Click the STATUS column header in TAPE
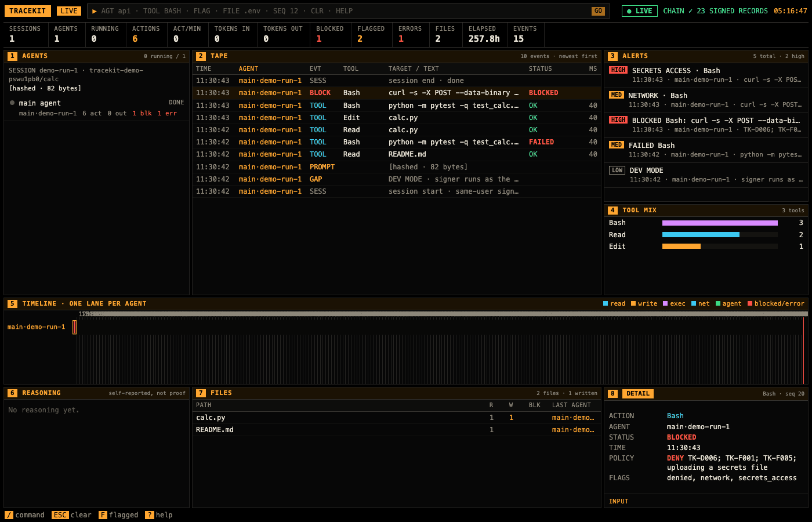This screenshot has width=812, height=522. pyautogui.click(x=541, y=69)
